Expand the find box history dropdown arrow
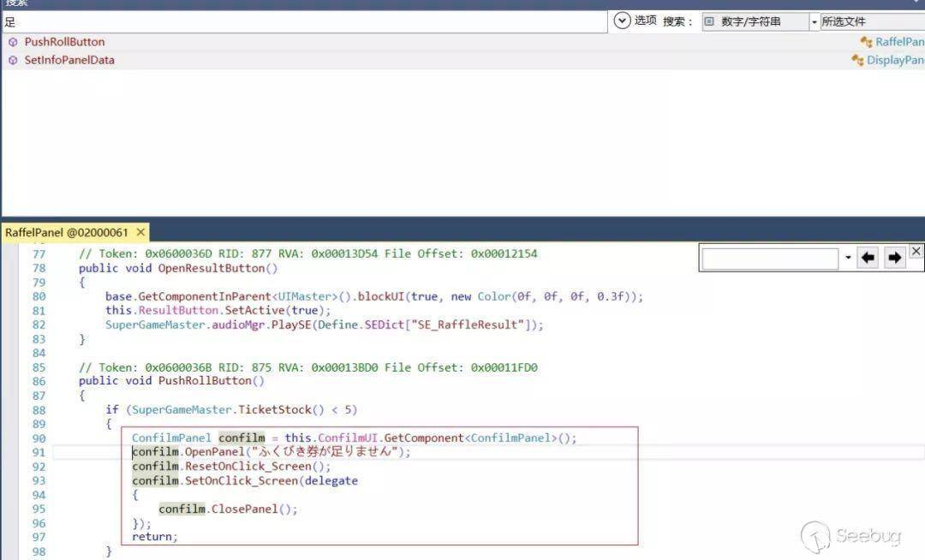Viewport: 925px width, 560px height. click(848, 258)
